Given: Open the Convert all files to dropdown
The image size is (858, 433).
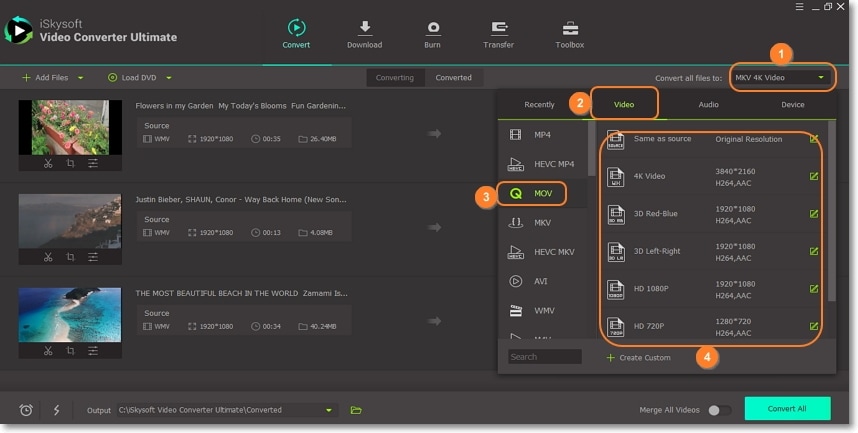Looking at the screenshot, I should (780, 78).
